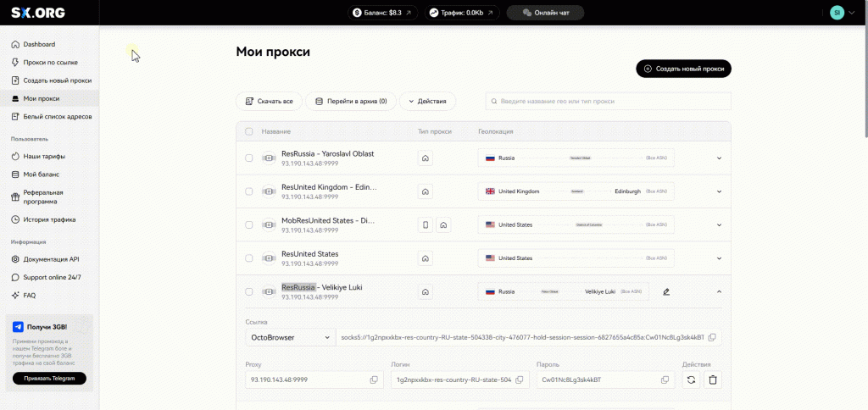Screen dimensions: 868x410
Task: Toggle the select-all header checkbox
Action: 249,131
